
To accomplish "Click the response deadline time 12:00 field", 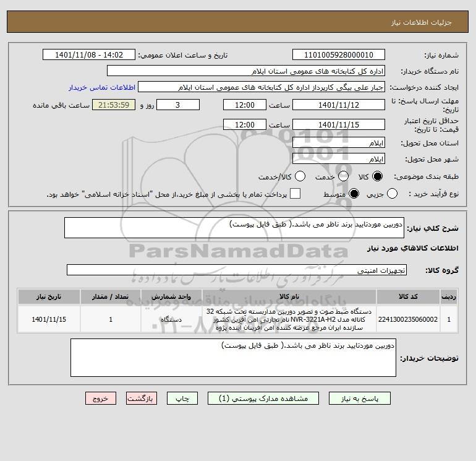I will (x=245, y=105).
